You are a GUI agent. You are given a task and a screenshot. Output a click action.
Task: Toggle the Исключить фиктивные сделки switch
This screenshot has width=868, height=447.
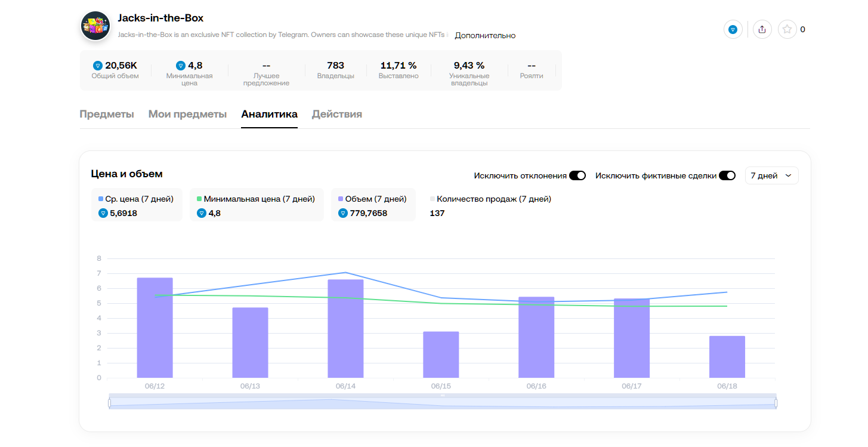pos(727,175)
